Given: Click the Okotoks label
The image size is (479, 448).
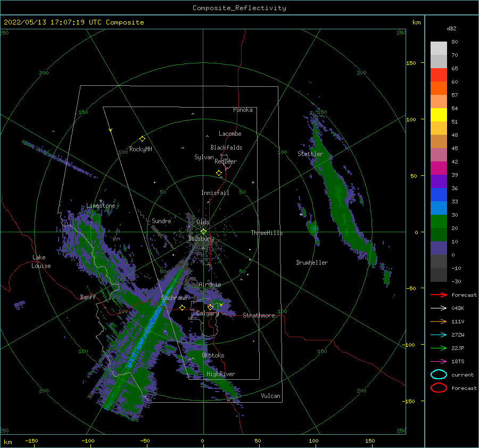Looking at the screenshot, I should coord(213,355).
